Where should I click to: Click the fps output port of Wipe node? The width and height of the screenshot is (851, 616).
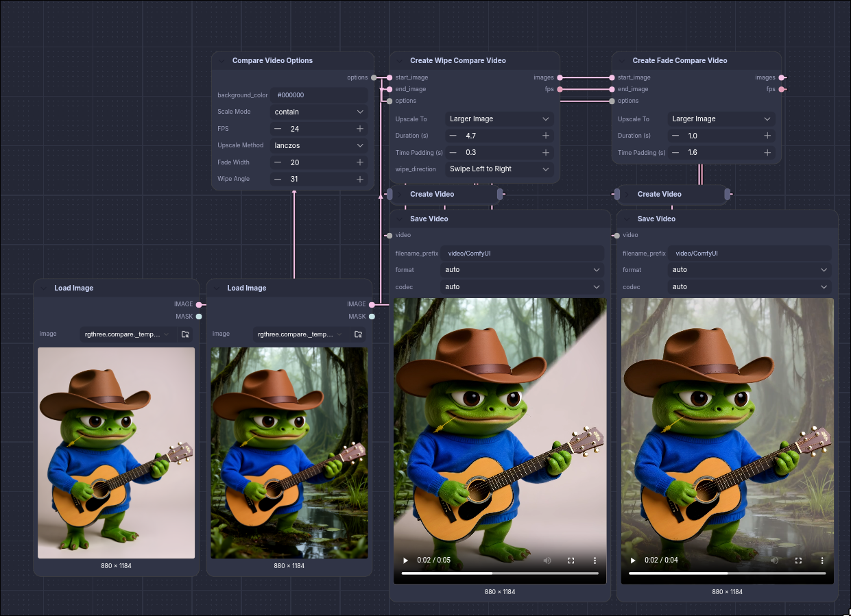click(560, 89)
